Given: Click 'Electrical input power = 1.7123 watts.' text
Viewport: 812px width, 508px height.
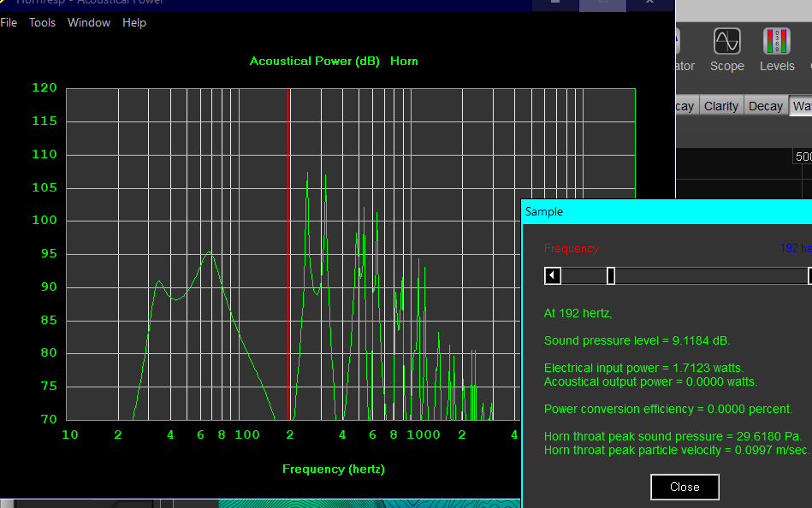Looking at the screenshot, I should click(x=643, y=369).
